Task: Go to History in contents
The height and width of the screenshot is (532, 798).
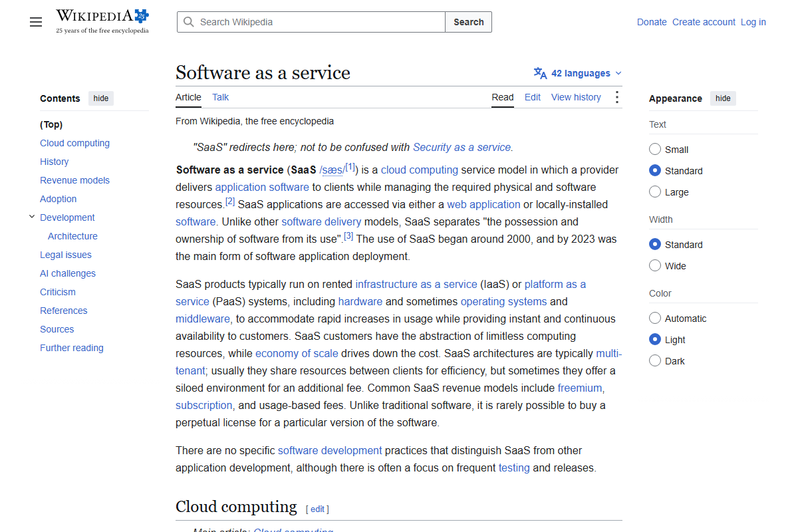Action: (54, 162)
